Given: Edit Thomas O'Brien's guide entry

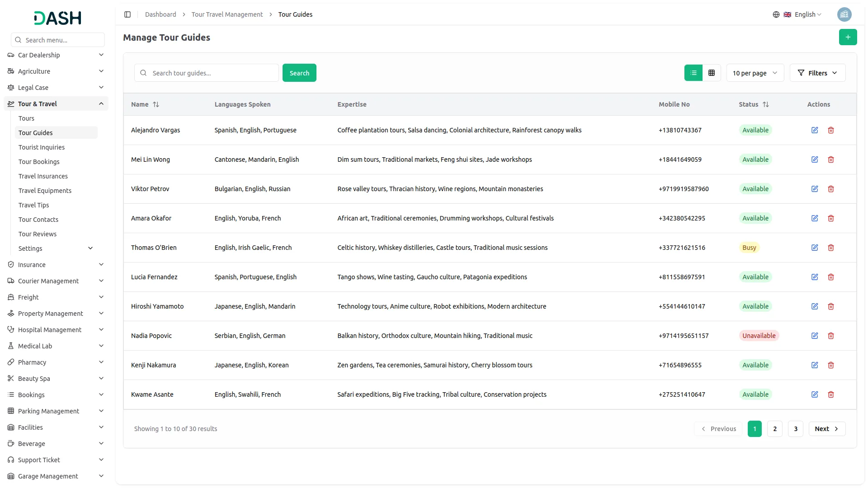Looking at the screenshot, I should [815, 248].
